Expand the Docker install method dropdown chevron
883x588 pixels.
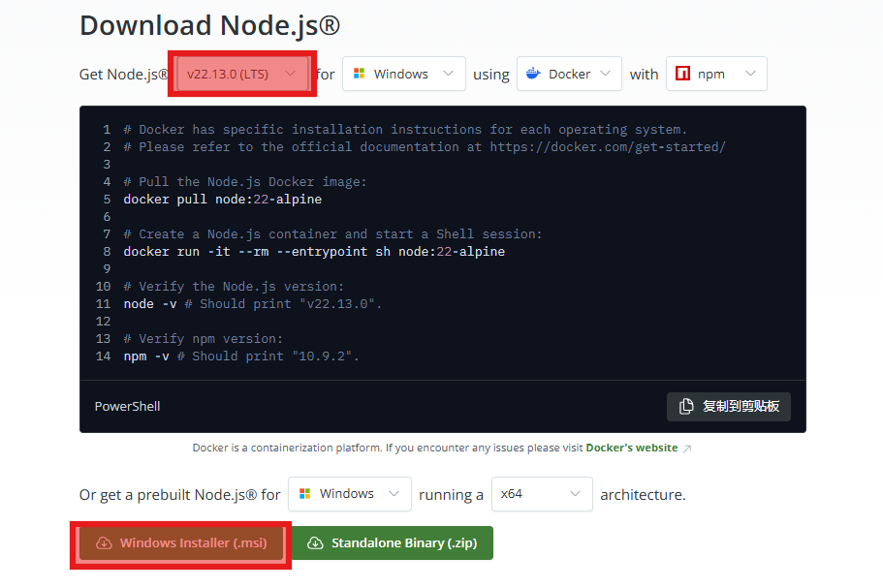pos(604,74)
